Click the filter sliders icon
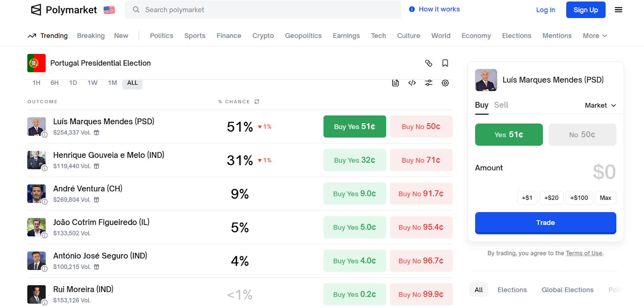 coord(429,83)
